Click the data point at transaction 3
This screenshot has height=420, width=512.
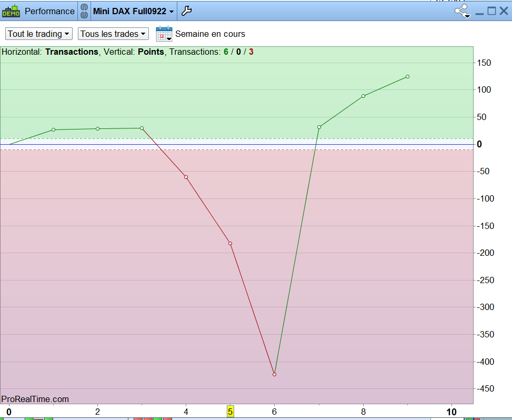[x=142, y=128]
